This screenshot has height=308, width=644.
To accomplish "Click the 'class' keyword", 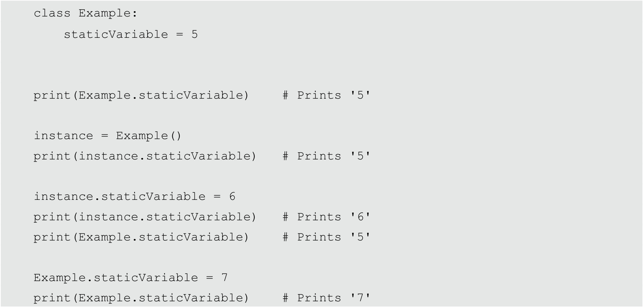I will click(x=52, y=13).
